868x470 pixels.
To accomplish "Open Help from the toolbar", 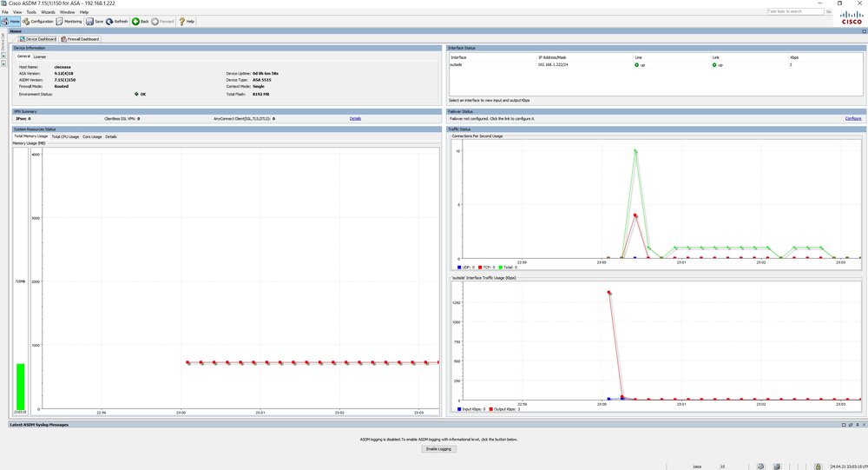I will coord(187,21).
